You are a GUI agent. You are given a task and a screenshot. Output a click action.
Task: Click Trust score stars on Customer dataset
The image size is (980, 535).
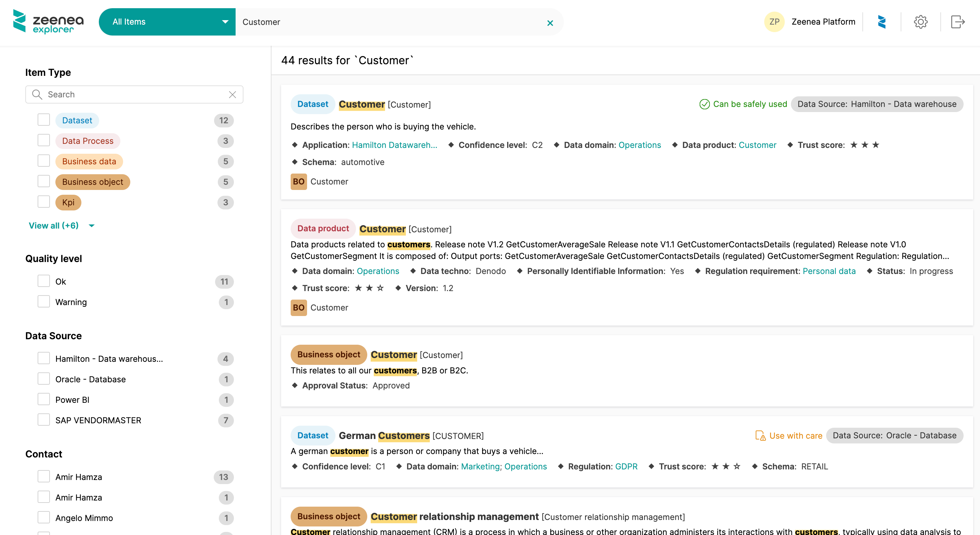pos(864,145)
